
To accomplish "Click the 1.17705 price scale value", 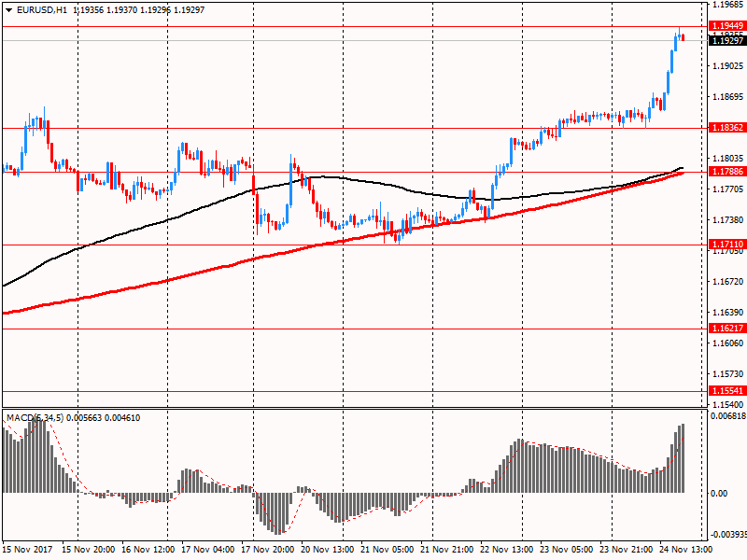I will point(727,189).
